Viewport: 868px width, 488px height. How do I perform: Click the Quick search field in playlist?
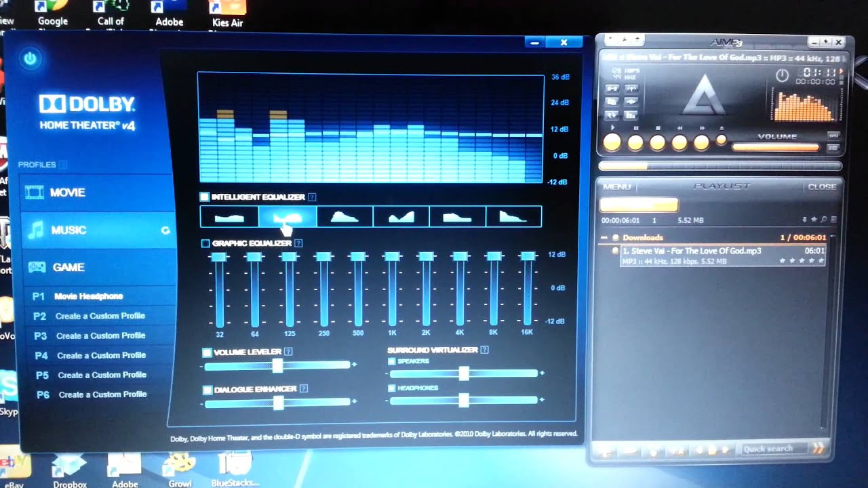point(775,449)
